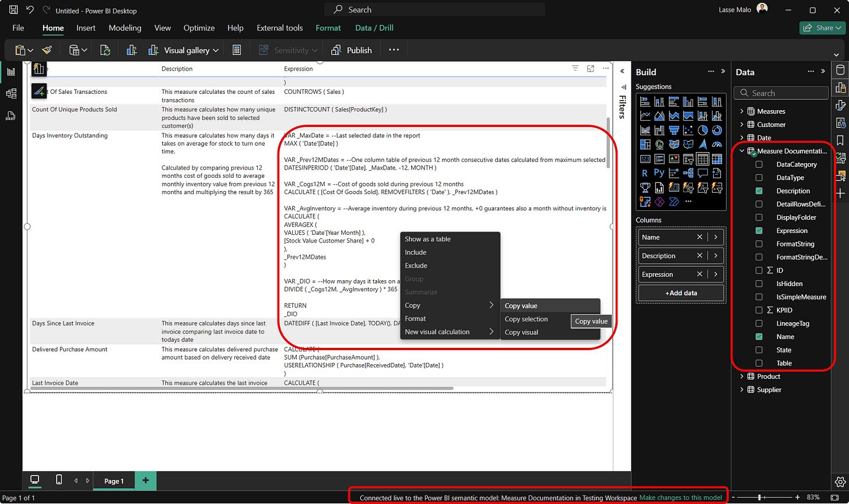Expand the Measures table in Data pane
This screenshot has width=849, height=504.
point(742,111)
